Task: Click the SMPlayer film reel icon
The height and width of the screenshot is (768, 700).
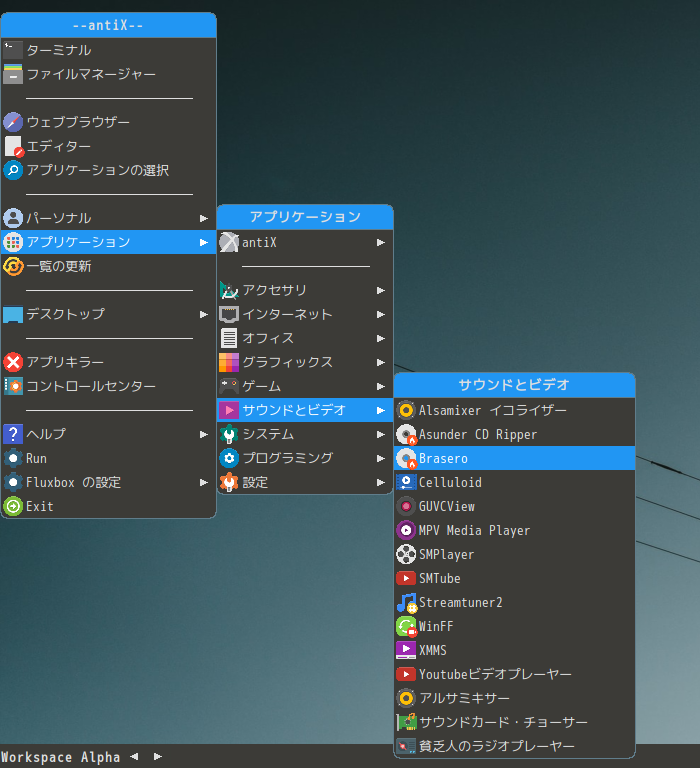Action: [406, 554]
